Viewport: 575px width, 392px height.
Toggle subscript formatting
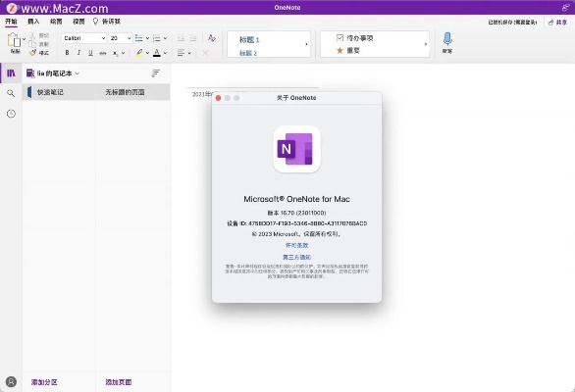pos(115,53)
